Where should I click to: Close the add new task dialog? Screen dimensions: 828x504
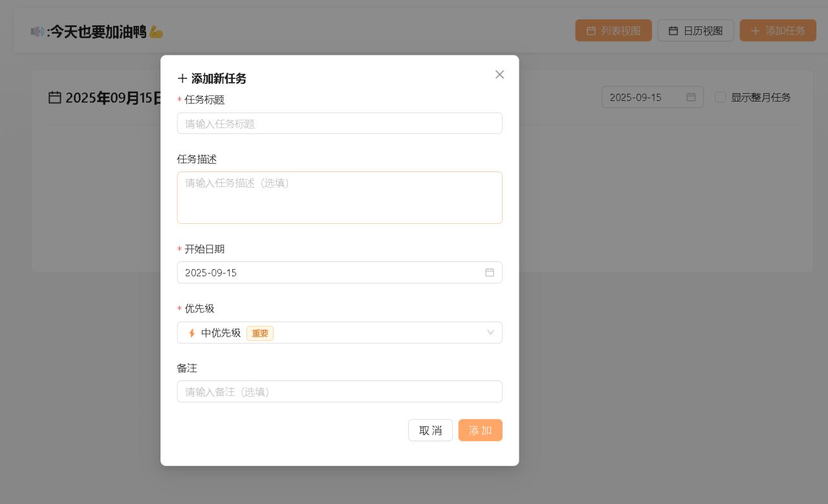coord(499,74)
